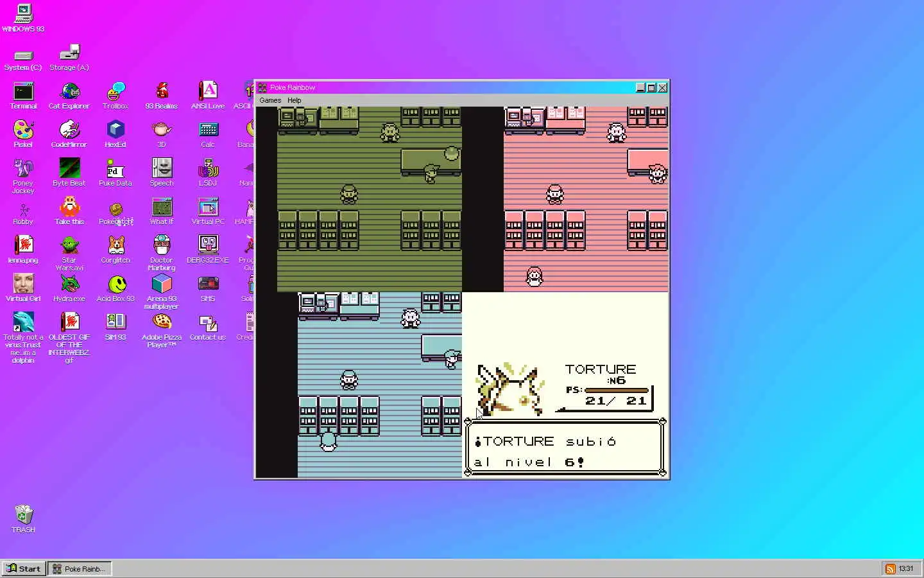Click the RSS feed tray icon
This screenshot has height=578, width=924.
click(891, 568)
